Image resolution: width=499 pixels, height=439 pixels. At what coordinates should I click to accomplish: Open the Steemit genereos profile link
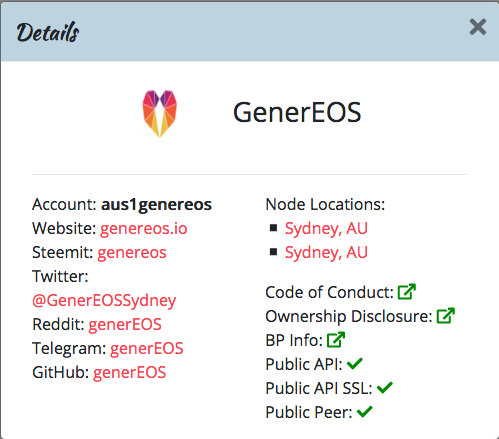pos(132,253)
